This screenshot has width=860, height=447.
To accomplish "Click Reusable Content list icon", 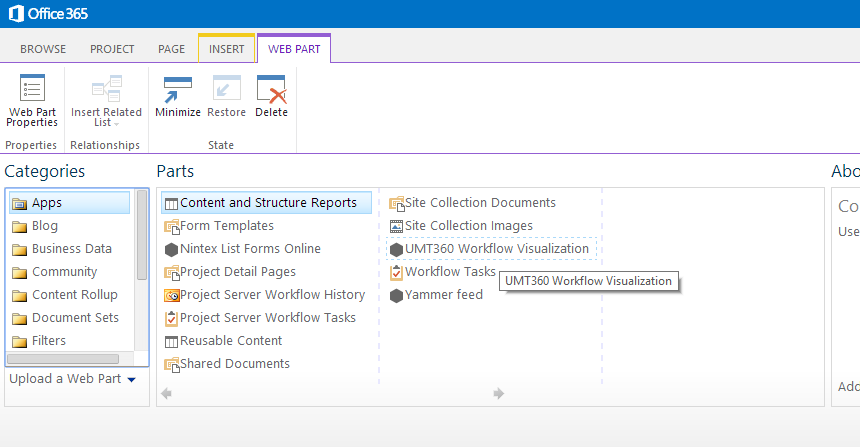I will [172, 342].
